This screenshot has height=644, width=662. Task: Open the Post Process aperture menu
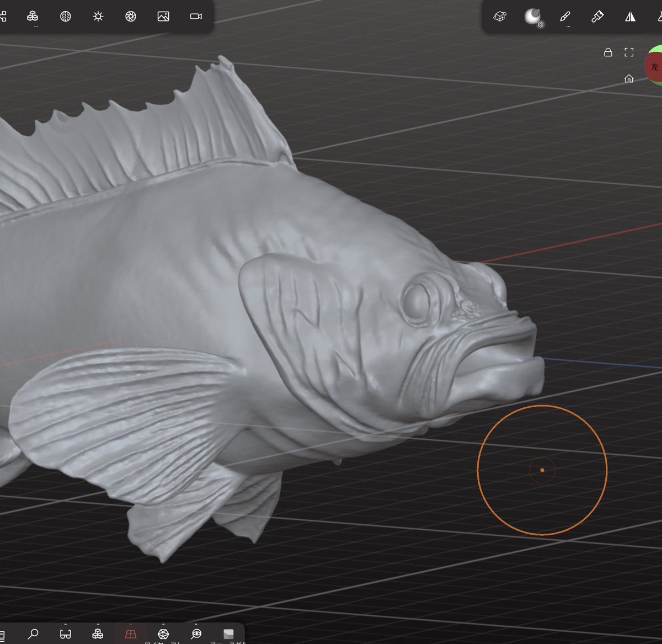[x=131, y=17]
